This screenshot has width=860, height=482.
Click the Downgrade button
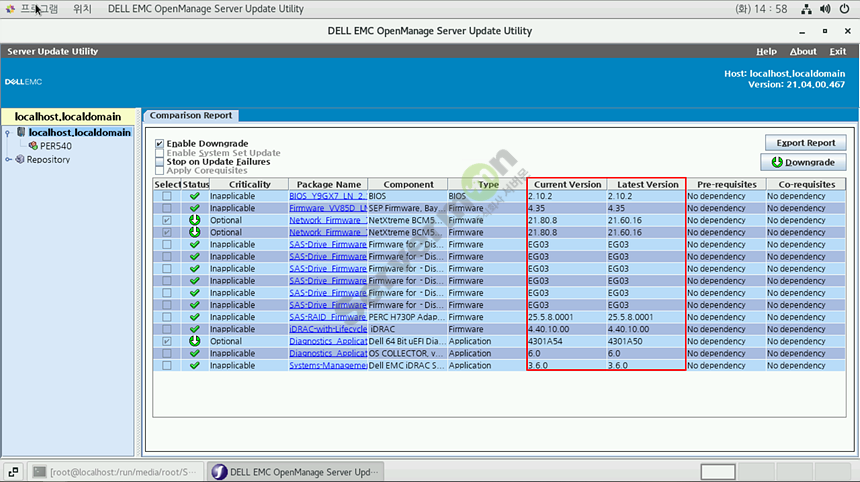[803, 162]
